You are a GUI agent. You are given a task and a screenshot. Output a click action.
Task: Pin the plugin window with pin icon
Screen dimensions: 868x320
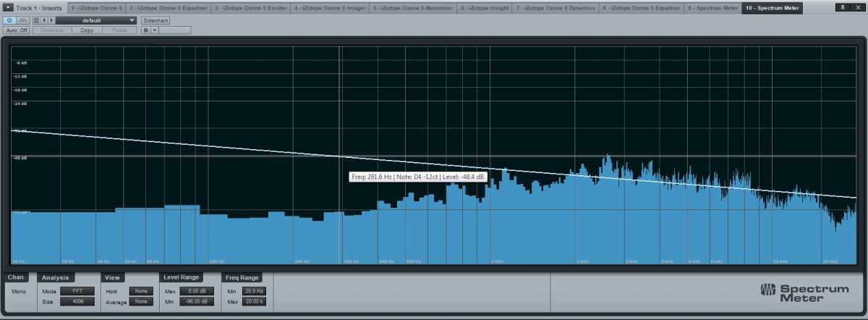843,7
